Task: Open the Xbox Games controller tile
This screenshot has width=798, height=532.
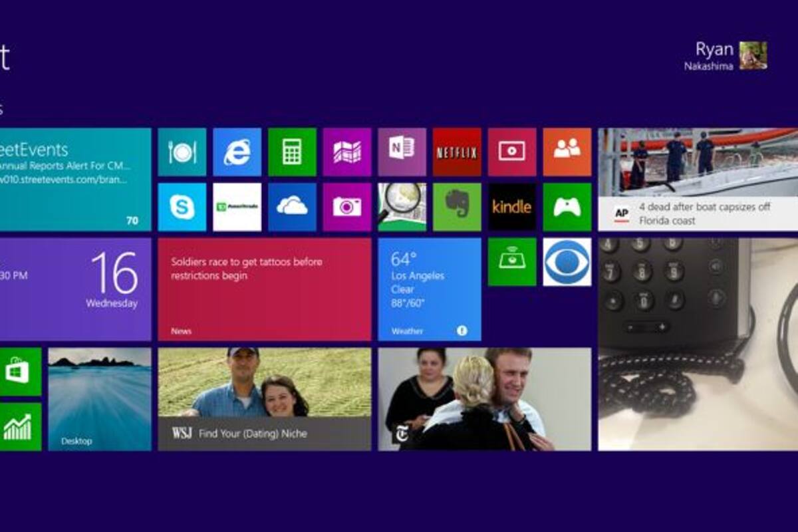Action: [x=567, y=207]
